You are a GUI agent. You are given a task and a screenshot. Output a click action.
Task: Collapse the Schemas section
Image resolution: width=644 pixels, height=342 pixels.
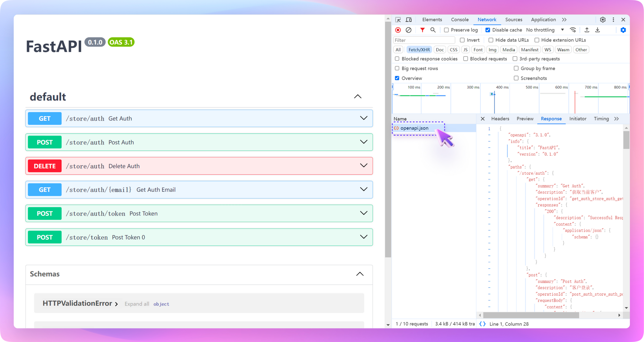coord(360,274)
